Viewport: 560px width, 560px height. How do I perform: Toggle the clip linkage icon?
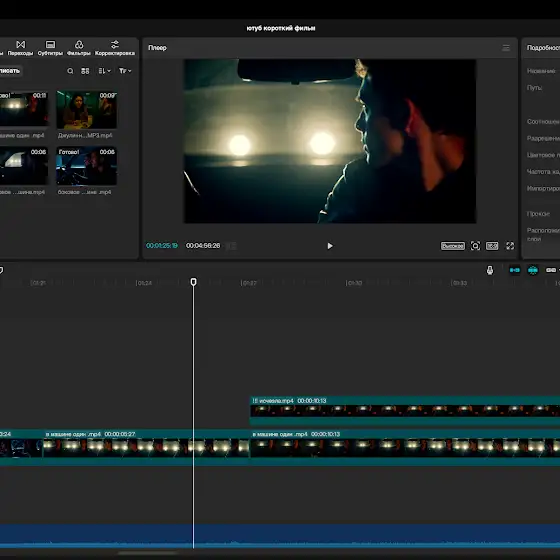[551, 270]
